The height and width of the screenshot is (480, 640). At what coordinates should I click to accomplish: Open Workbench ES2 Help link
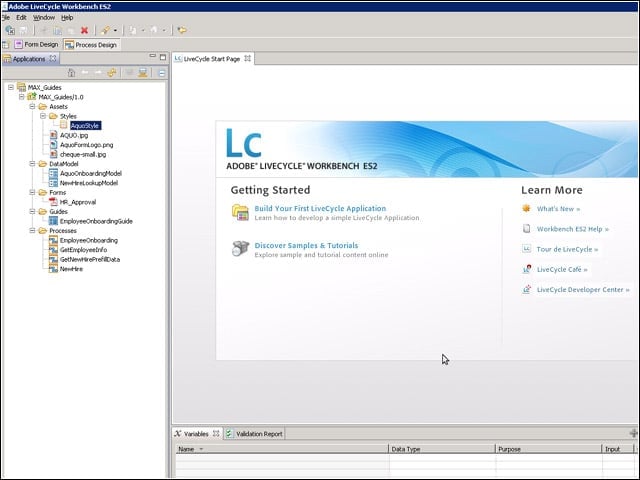[573, 229]
